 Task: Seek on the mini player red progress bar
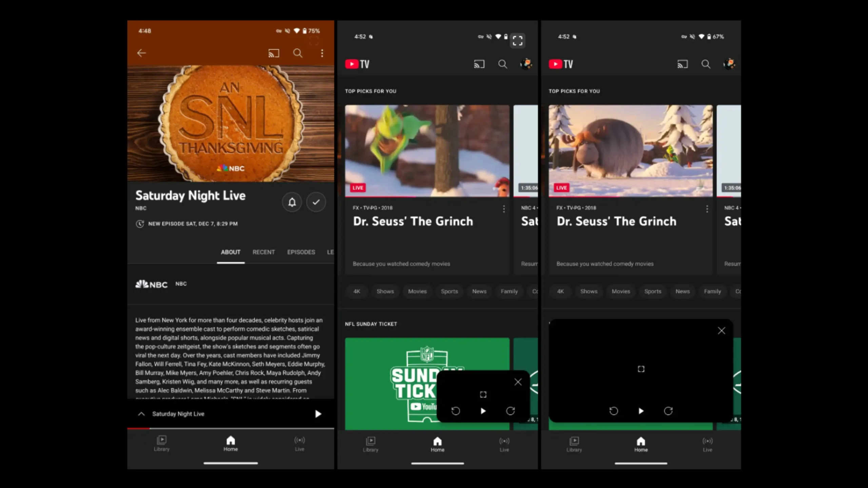pyautogui.click(x=231, y=429)
